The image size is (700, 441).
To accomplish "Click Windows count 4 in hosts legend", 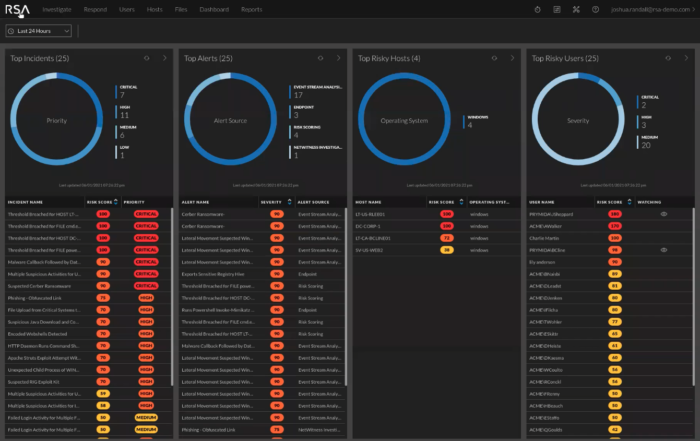I will click(470, 125).
